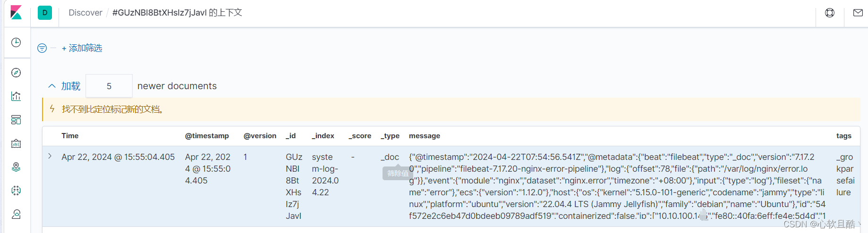Click the message column header
The height and width of the screenshot is (233, 868).
point(424,136)
